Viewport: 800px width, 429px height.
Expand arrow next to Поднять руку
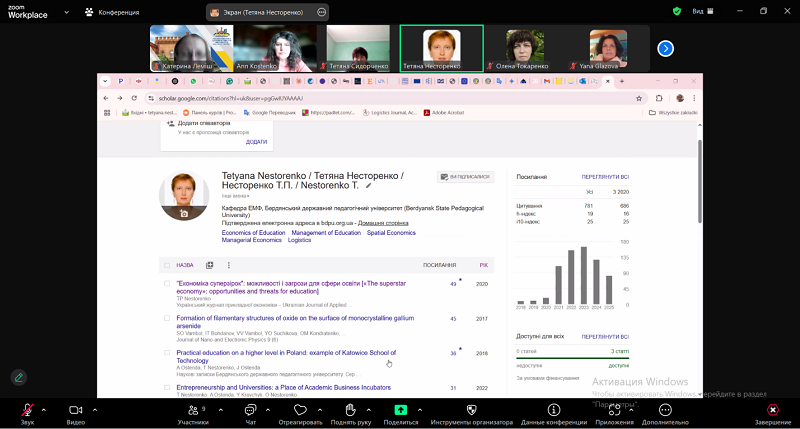pos(368,410)
